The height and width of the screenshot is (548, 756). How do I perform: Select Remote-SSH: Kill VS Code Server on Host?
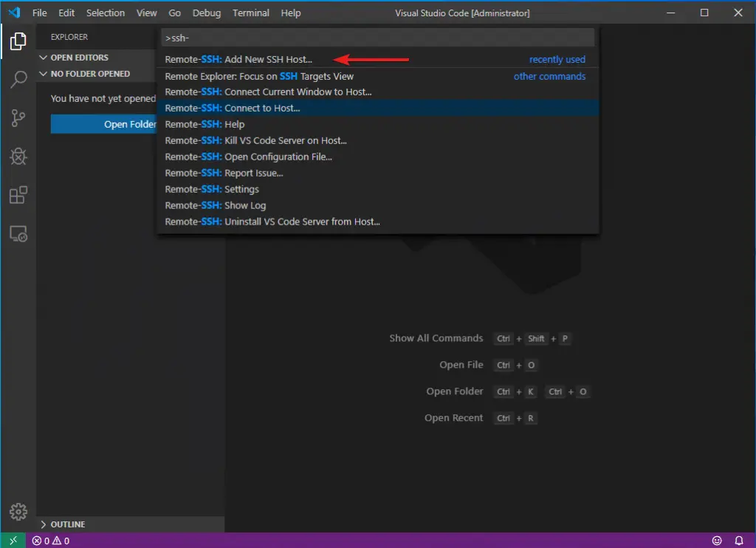pyautogui.click(x=378, y=141)
